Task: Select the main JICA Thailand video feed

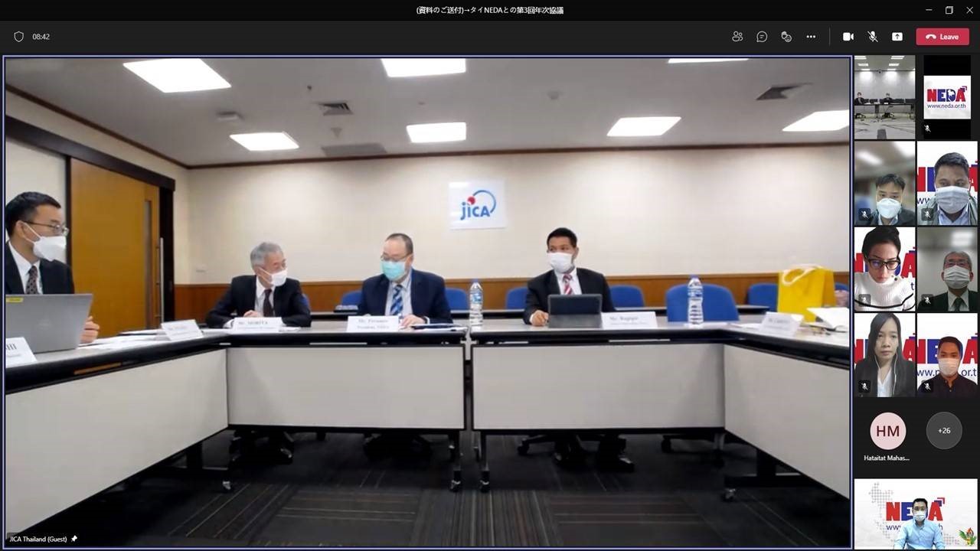Action: pyautogui.click(x=427, y=302)
